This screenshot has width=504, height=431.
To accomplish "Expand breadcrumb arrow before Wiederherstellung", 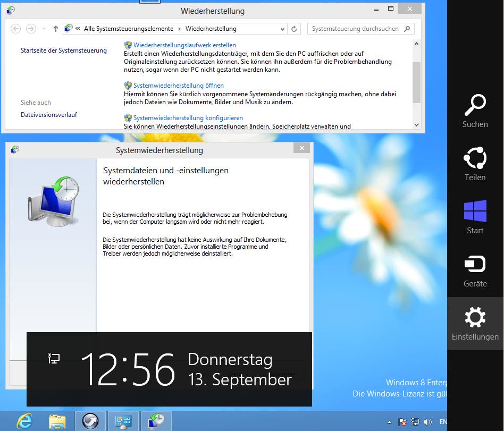I will [x=179, y=29].
